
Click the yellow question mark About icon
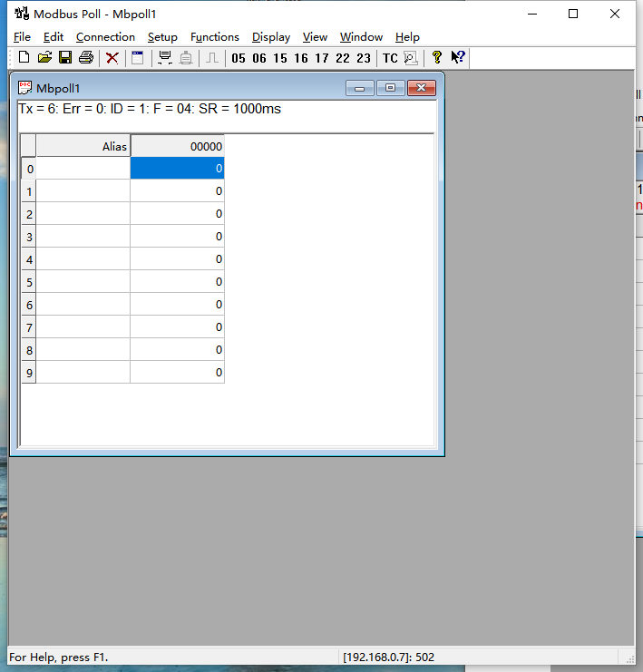(x=437, y=58)
